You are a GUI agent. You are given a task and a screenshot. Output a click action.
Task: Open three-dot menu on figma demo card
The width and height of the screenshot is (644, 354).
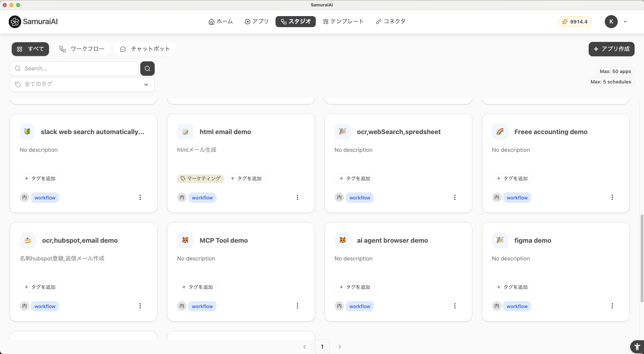[612, 306]
